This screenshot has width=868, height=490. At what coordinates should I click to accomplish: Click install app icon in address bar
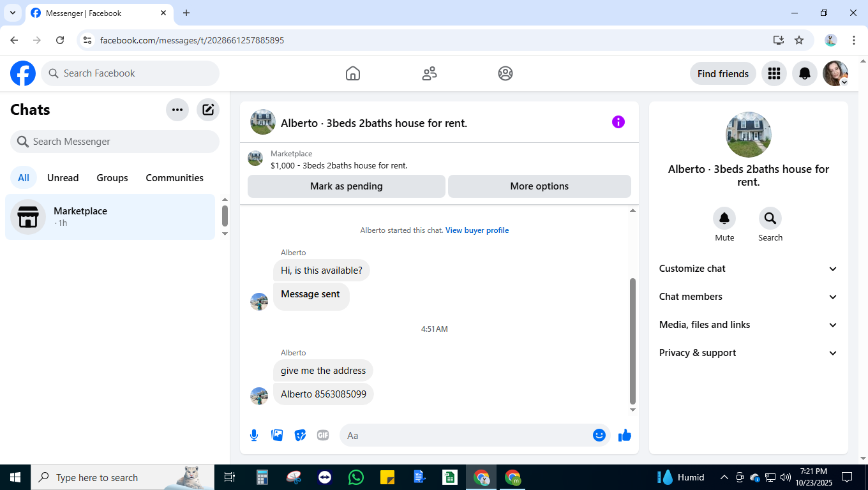[778, 40]
